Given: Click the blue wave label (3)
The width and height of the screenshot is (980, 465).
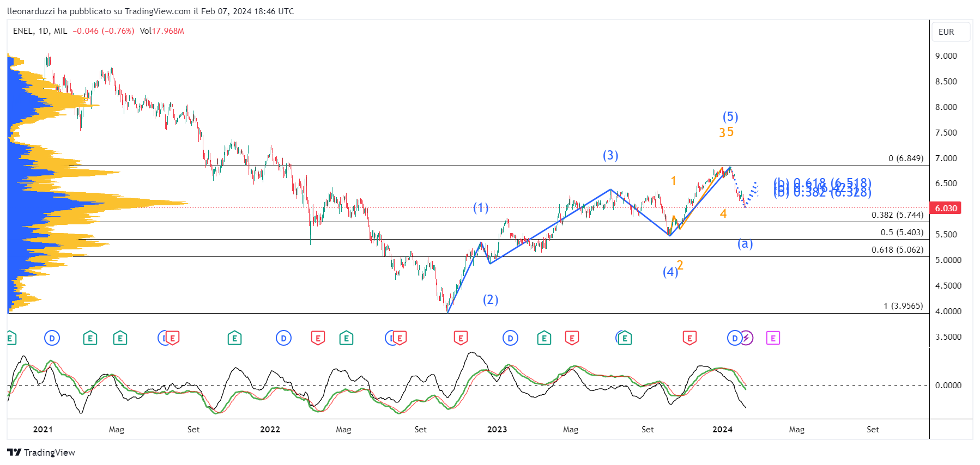Looking at the screenshot, I should (610, 156).
